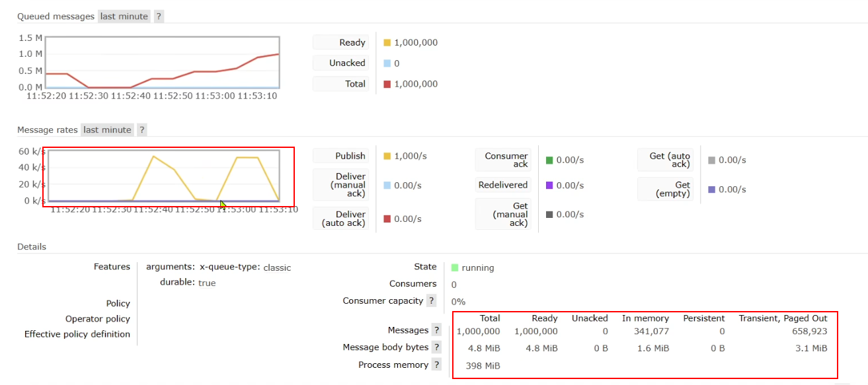Open help for Queued messages section
The height and width of the screenshot is (385, 868).
[x=159, y=17]
